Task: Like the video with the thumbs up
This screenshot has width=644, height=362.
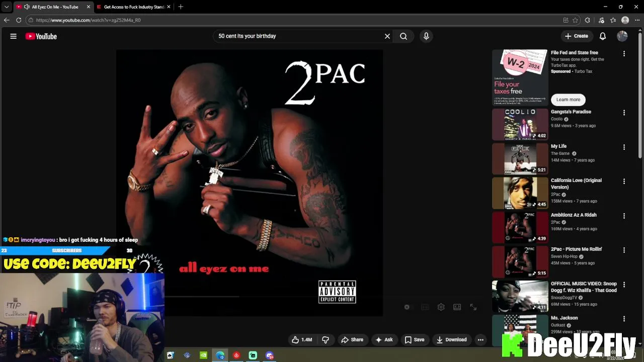Action: [302, 340]
